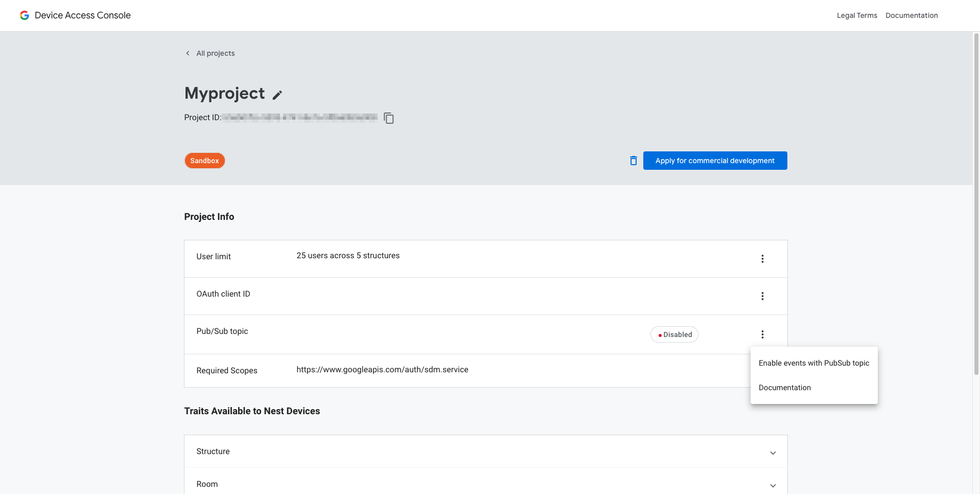Click the Sandbox badge
The height and width of the screenshot is (494, 980).
204,160
